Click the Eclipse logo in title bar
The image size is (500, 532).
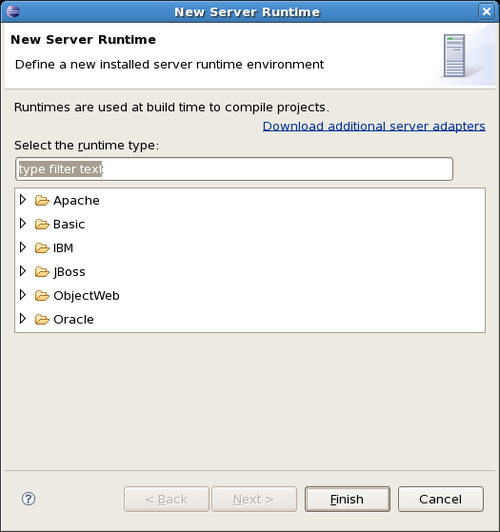click(x=13, y=11)
